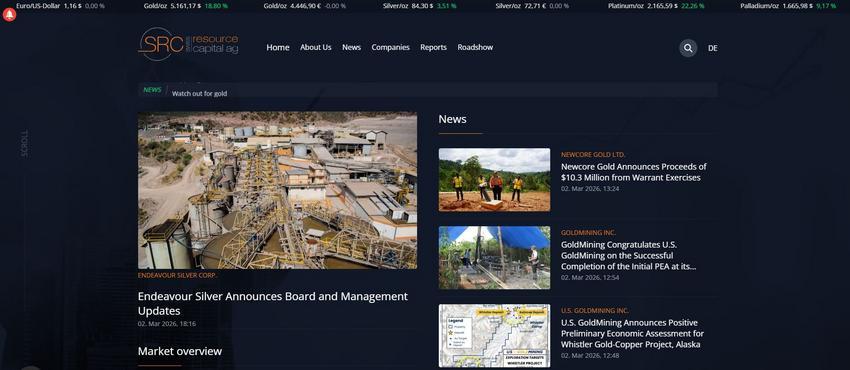Click the GoldMining drill site thumbnail
This screenshot has width=850, height=370.
tap(494, 258)
